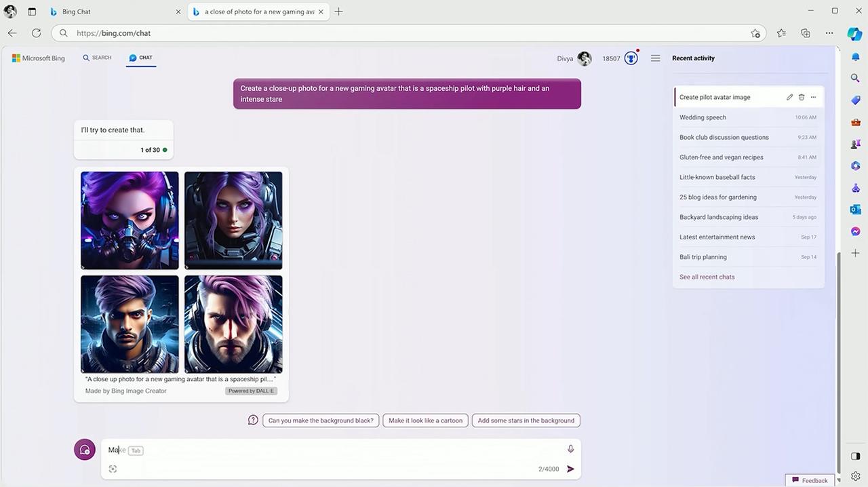The width and height of the screenshot is (868, 487).
Task: Open more options for pilot avatar chat
Action: click(x=813, y=97)
